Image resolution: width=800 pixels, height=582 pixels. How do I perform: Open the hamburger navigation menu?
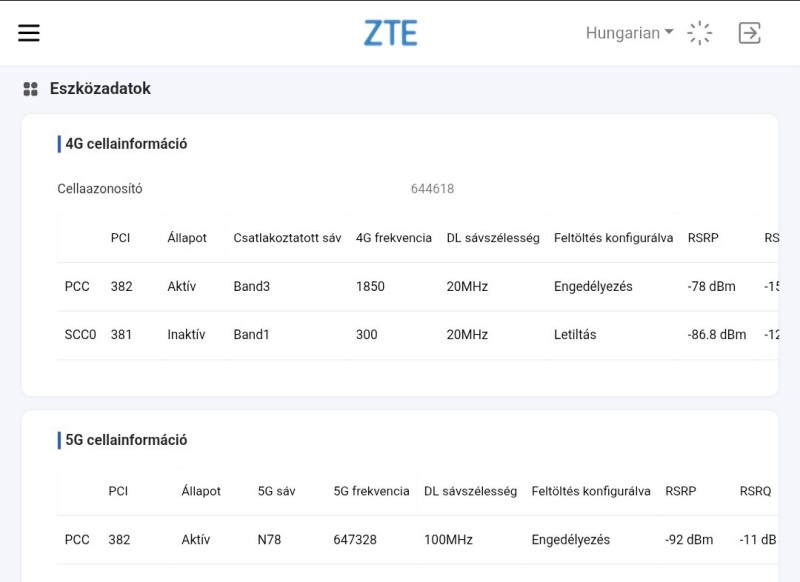point(29,33)
